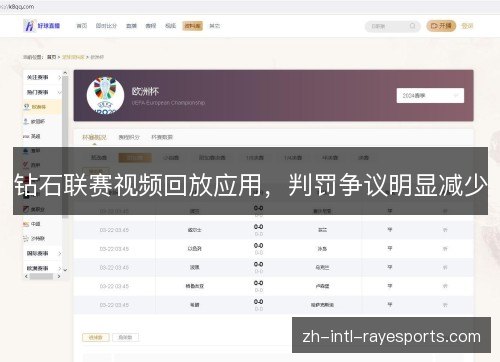Image resolution: width=500 pixels, height=362 pixels.
Task: Open the 析 analysis link in 格鲁吉亚 row
Action: pos(445,286)
